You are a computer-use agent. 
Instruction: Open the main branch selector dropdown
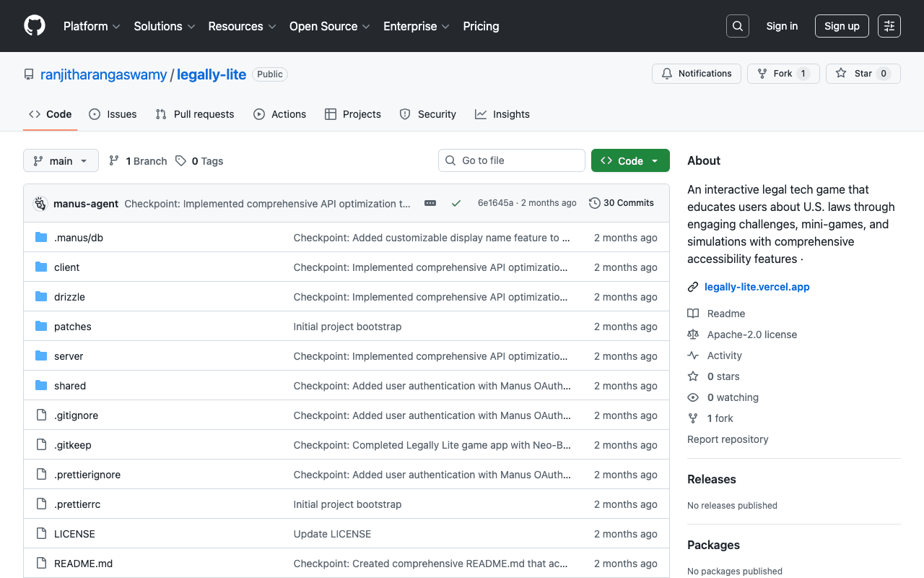click(61, 160)
